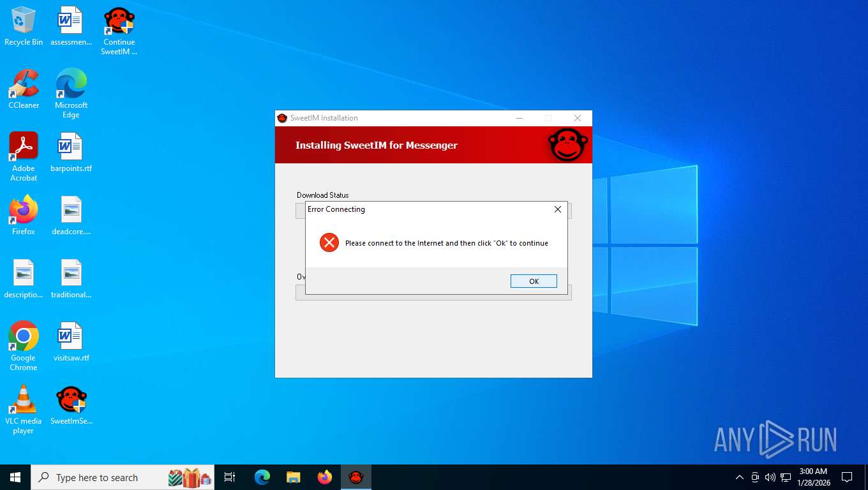Open File Explorer from taskbar
The width and height of the screenshot is (868, 490).
293,477
